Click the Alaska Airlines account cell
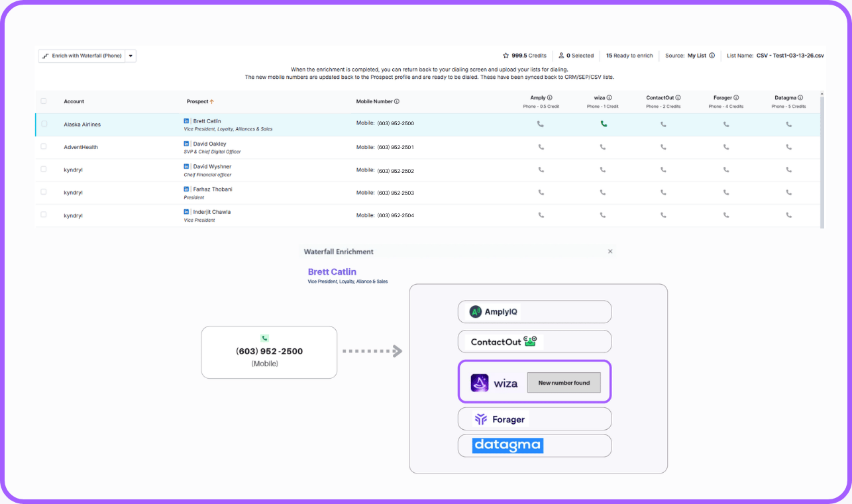 click(82, 125)
